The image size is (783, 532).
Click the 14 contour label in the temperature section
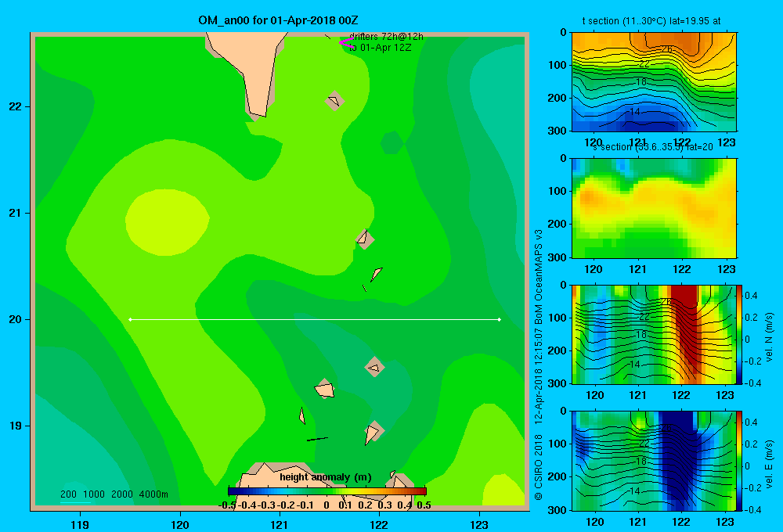coord(634,112)
